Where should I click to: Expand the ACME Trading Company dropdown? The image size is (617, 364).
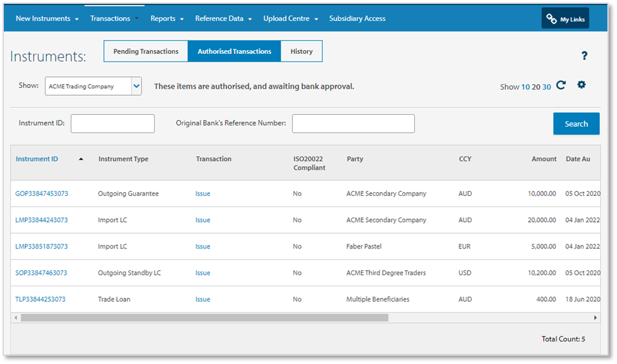pyautogui.click(x=135, y=86)
